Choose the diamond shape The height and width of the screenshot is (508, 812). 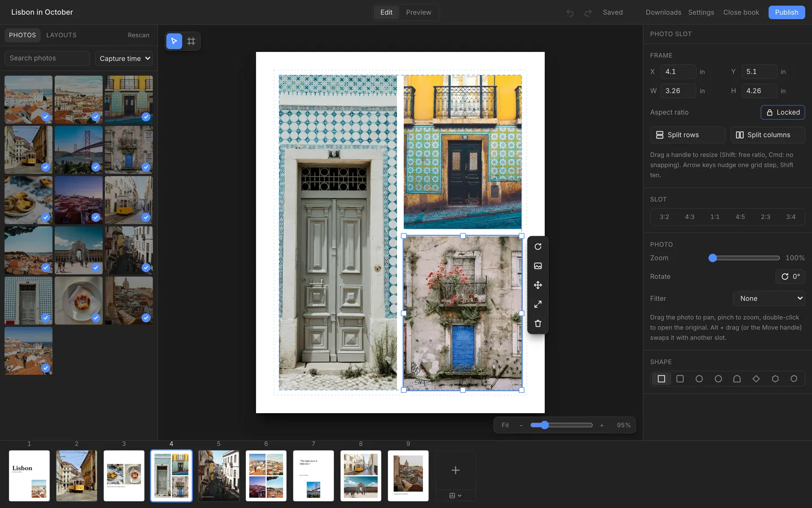[x=756, y=379]
